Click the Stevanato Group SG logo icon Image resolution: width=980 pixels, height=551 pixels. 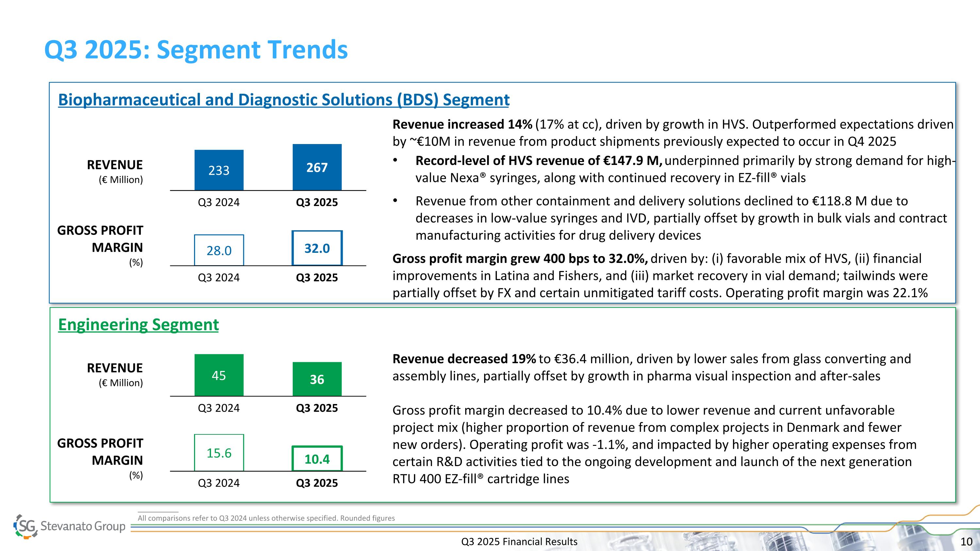coord(26,526)
